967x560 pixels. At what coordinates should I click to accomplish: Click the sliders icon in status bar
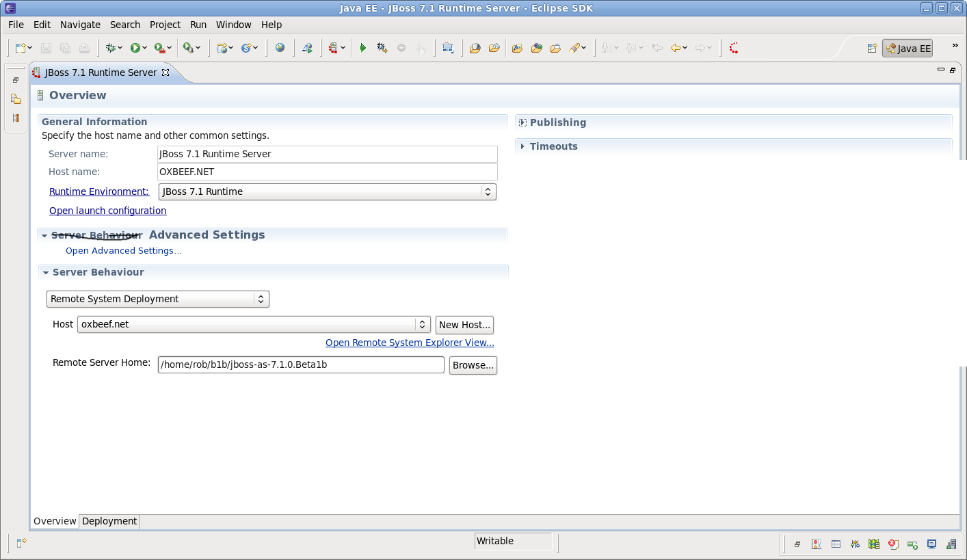855,544
